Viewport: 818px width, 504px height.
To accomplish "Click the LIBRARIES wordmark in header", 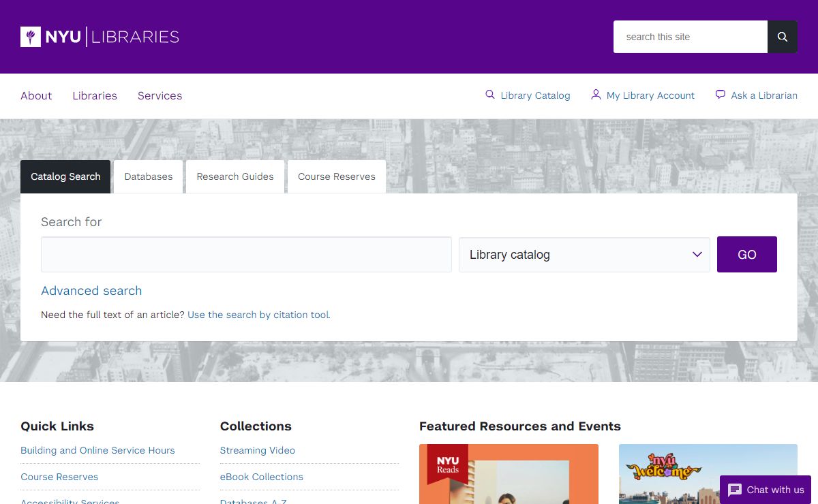I will (x=135, y=37).
